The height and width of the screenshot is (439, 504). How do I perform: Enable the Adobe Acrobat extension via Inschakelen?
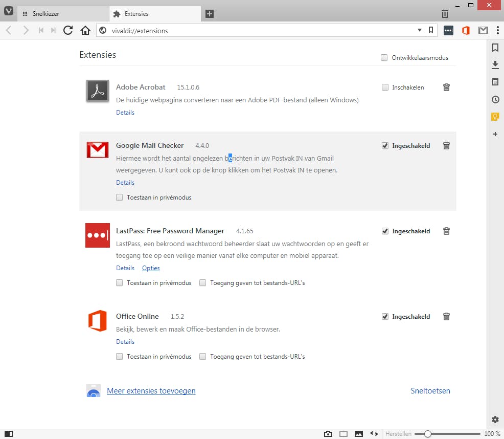click(384, 87)
